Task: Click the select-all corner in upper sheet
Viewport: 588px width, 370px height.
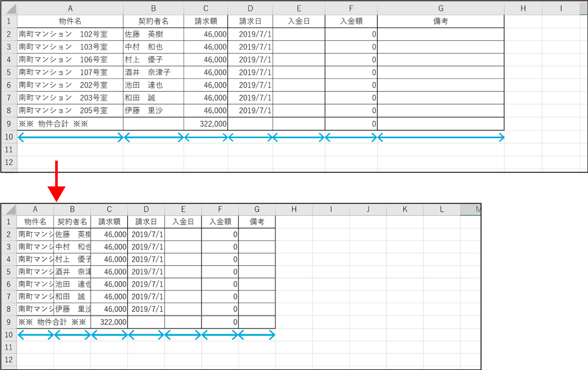Action: click(9, 8)
